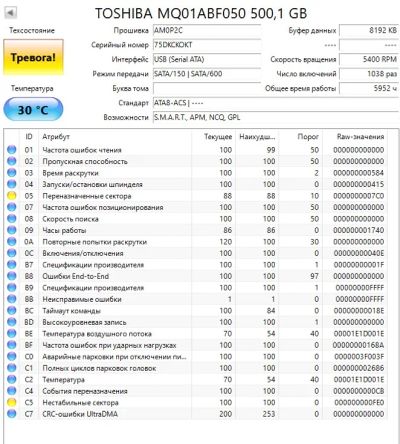Click the Raw-значения column header
This screenshot has width=400, height=444.
coord(360,136)
